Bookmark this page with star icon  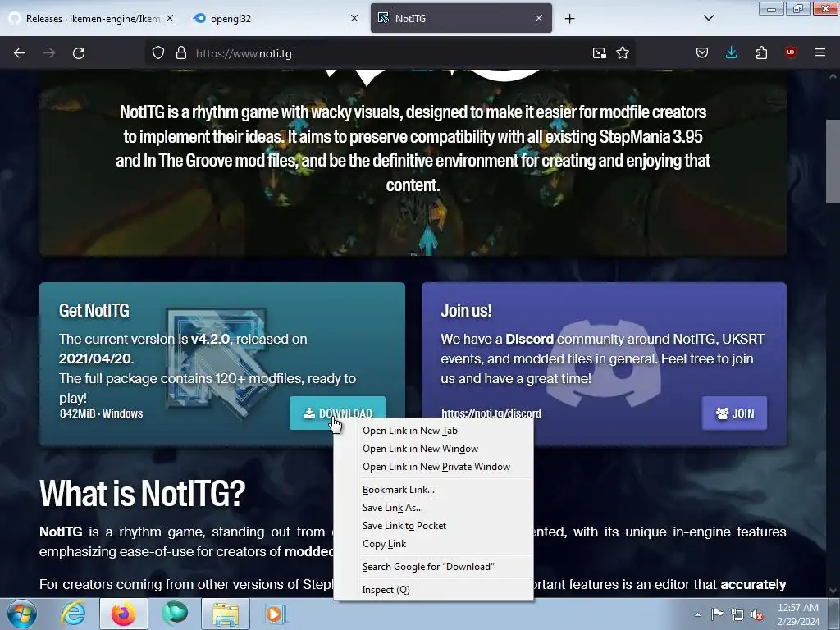[623, 53]
